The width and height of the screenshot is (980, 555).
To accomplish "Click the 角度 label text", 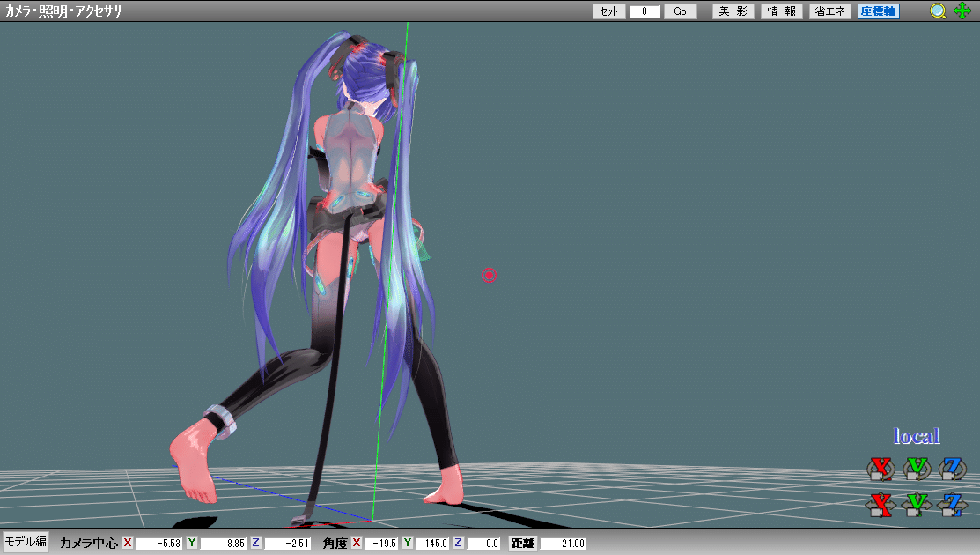I will click(x=335, y=544).
